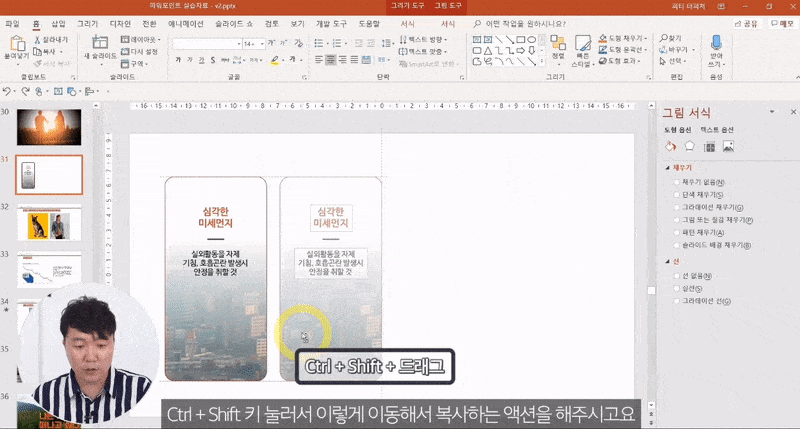This screenshot has width=800, height=429.
Task: Open format pane options dropdown arrow
Action: [772, 112]
